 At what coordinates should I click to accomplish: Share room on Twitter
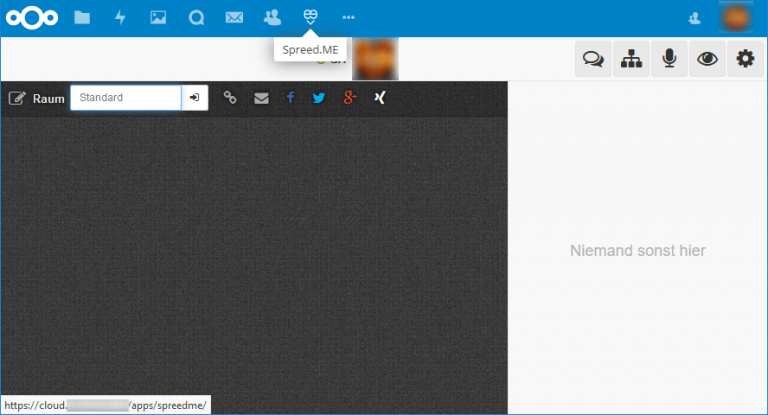point(319,98)
